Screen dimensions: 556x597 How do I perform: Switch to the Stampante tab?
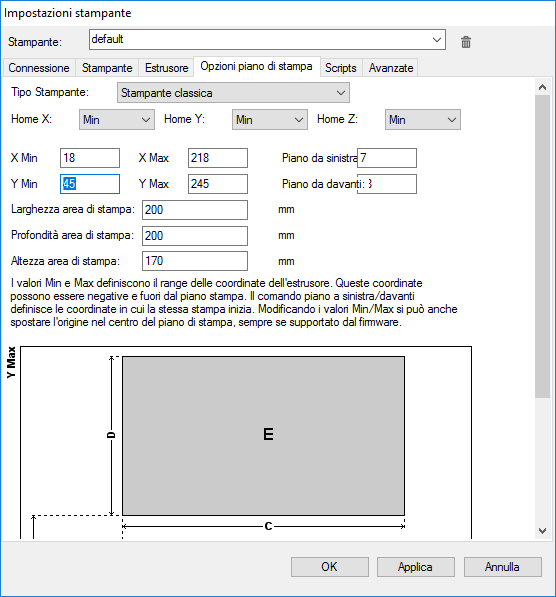pyautogui.click(x=107, y=68)
